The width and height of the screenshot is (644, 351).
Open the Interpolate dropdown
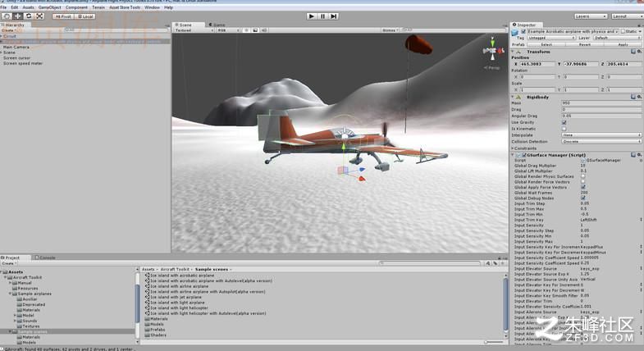tap(601, 134)
